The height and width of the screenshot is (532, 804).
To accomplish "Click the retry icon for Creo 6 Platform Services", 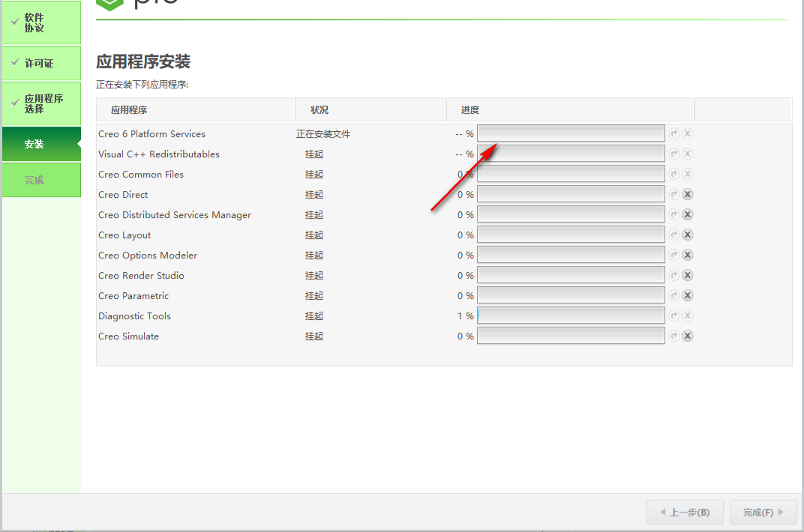I will coord(674,133).
